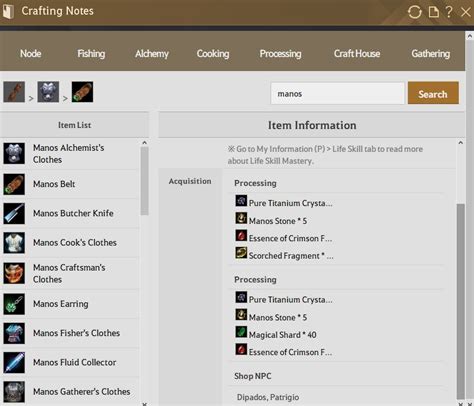Image resolution: width=474 pixels, height=406 pixels.
Task: Select Manos Alchemist's Clothes icon
Action: 14,153
